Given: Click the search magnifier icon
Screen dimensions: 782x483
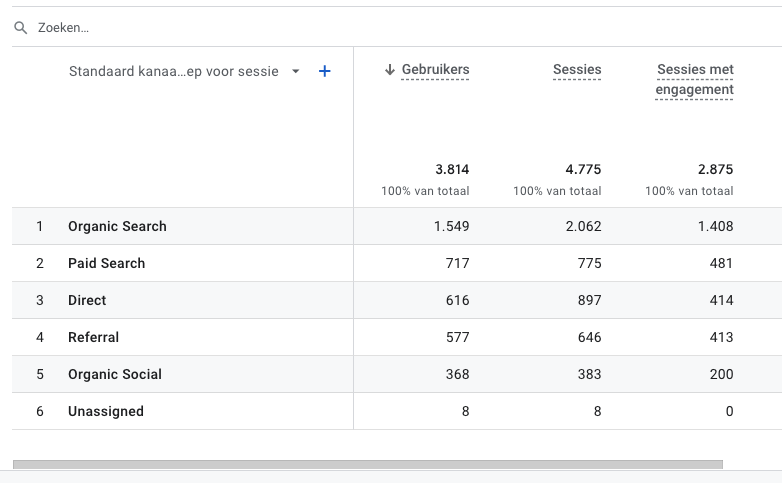Looking at the screenshot, I should [x=20, y=28].
